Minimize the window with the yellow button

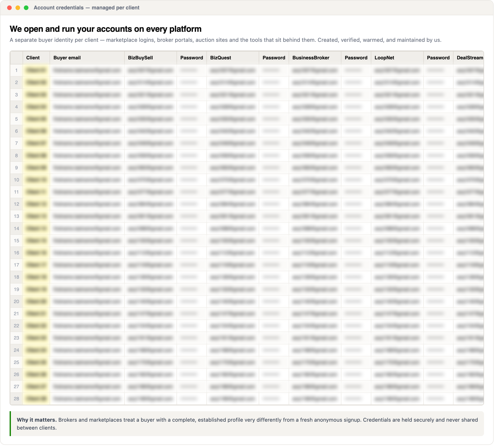18,8
